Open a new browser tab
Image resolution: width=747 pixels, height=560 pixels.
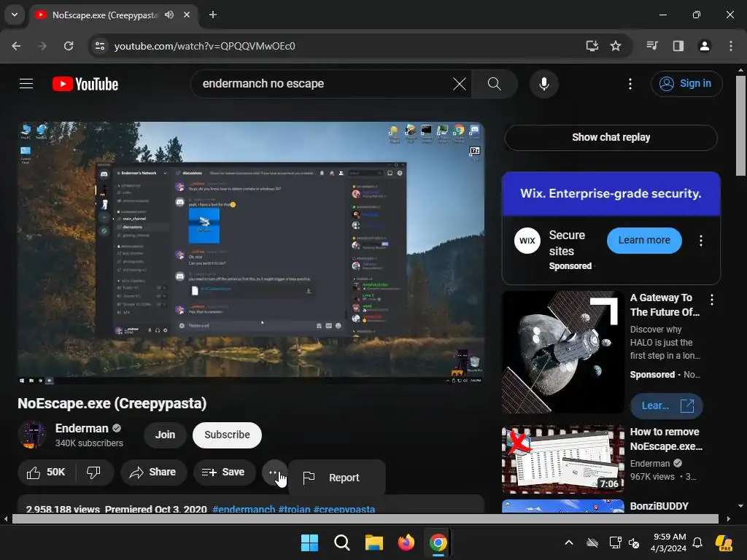click(213, 15)
